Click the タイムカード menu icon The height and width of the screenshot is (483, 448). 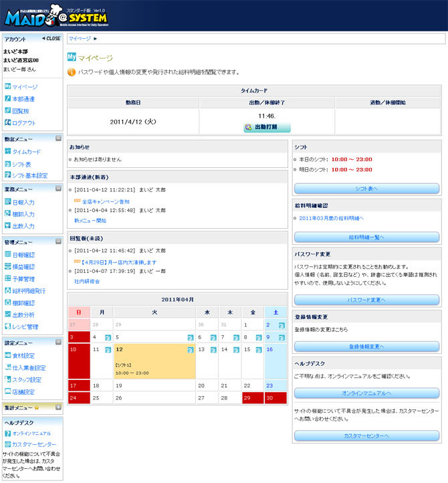(8, 151)
